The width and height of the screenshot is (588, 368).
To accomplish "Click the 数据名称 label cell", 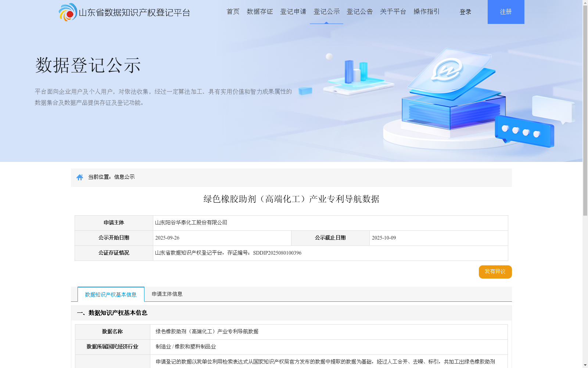I will [x=112, y=332].
